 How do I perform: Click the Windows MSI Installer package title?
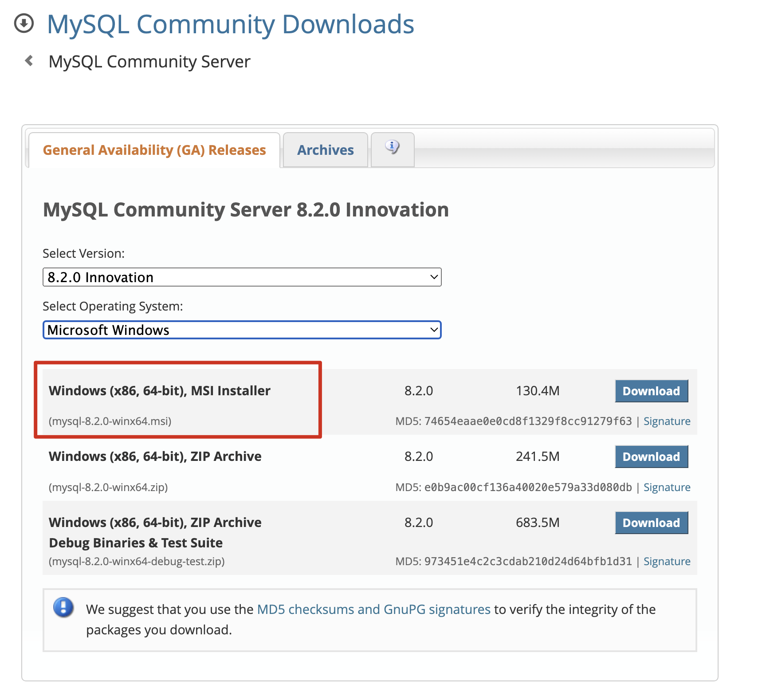click(159, 391)
